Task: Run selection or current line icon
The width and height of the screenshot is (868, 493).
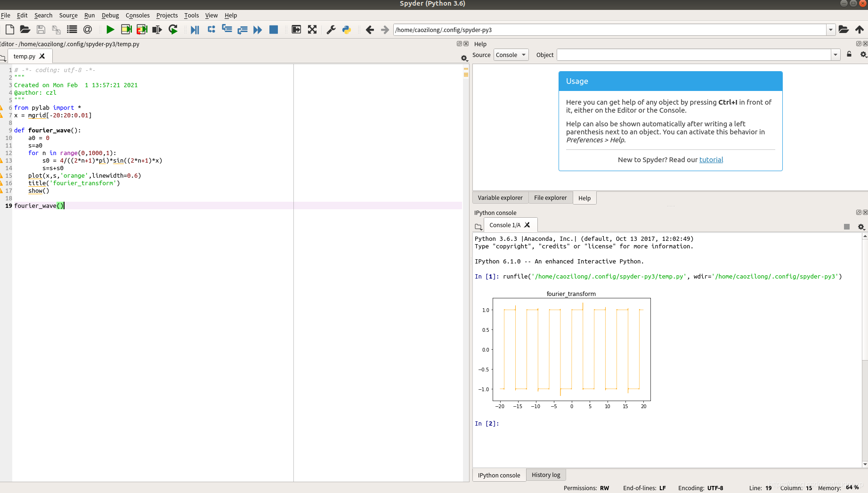Action: click(157, 30)
